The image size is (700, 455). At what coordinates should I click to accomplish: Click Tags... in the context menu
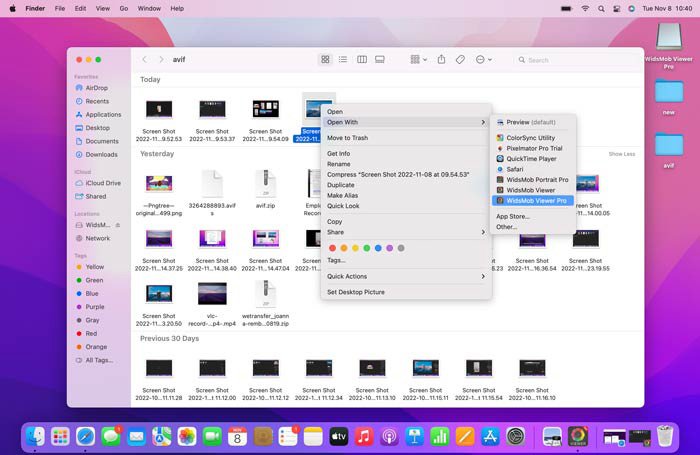(336, 260)
